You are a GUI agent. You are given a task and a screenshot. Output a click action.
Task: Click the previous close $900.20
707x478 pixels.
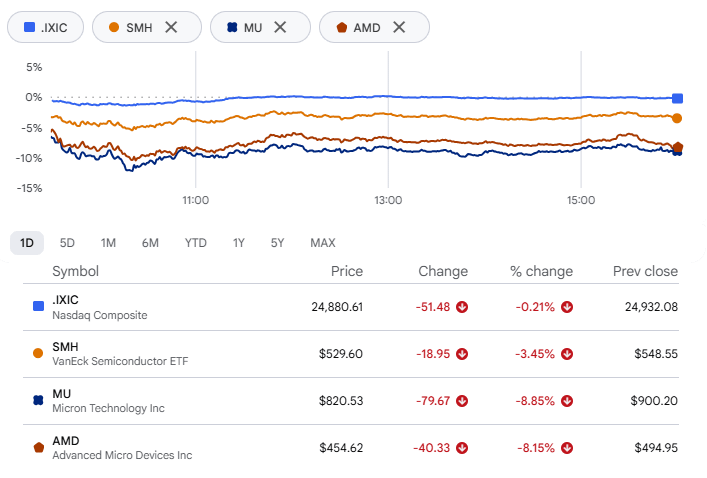click(x=654, y=401)
